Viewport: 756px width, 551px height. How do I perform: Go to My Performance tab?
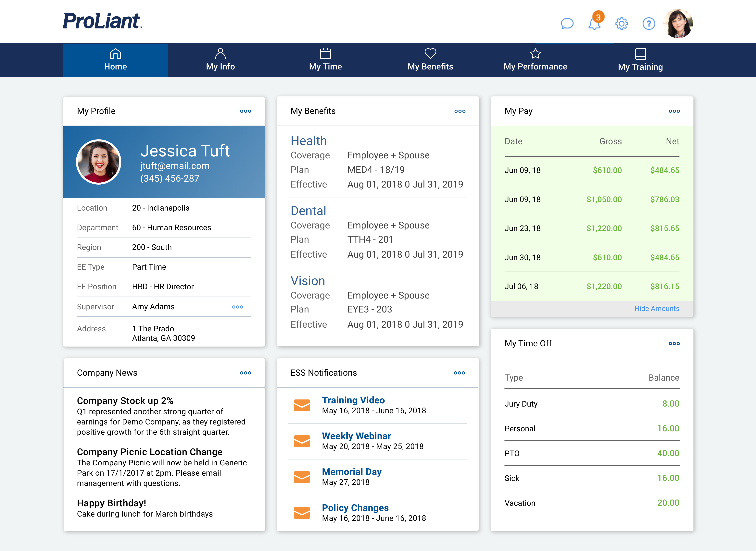pos(535,60)
